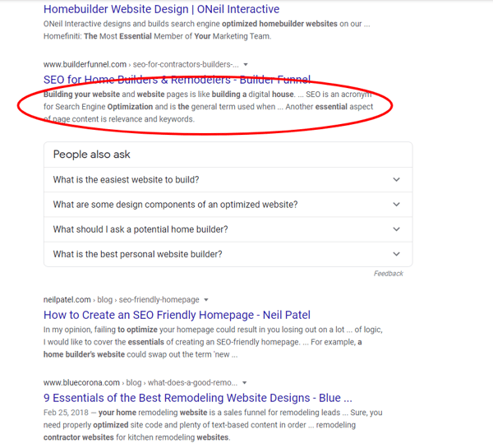Open SEO for Home Builders & Remodelers link
Image resolution: width=493 pixels, height=448 pixels.
click(177, 80)
